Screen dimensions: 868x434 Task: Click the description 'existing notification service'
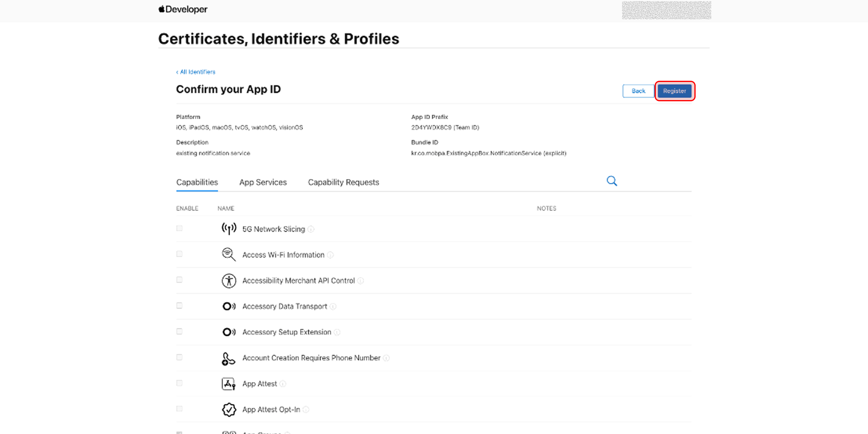213,153
